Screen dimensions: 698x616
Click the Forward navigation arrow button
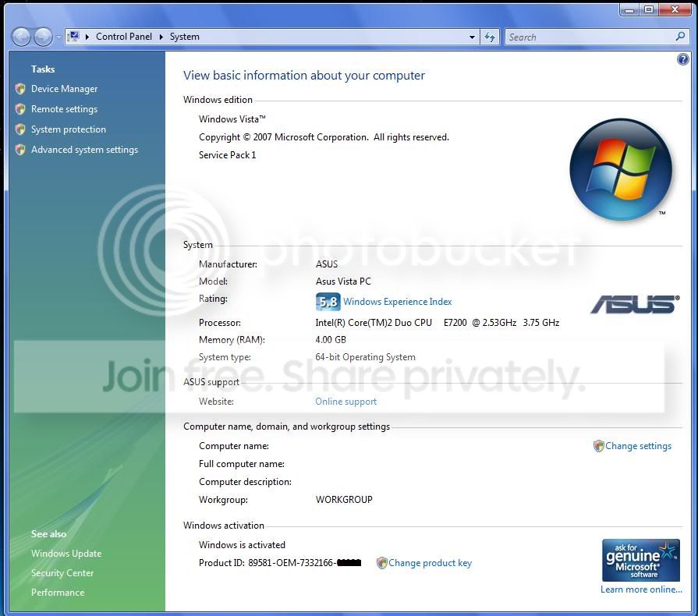43,37
